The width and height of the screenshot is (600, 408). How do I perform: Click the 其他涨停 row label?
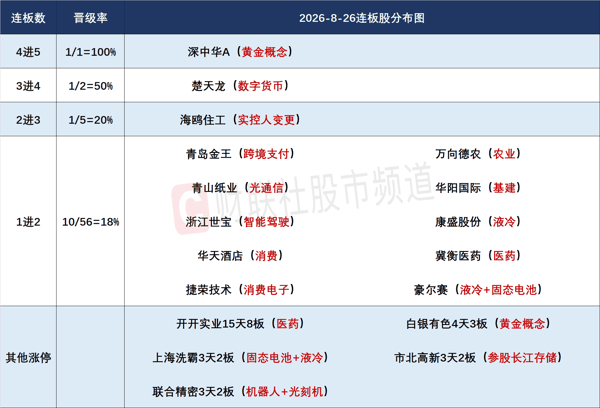pos(28,357)
